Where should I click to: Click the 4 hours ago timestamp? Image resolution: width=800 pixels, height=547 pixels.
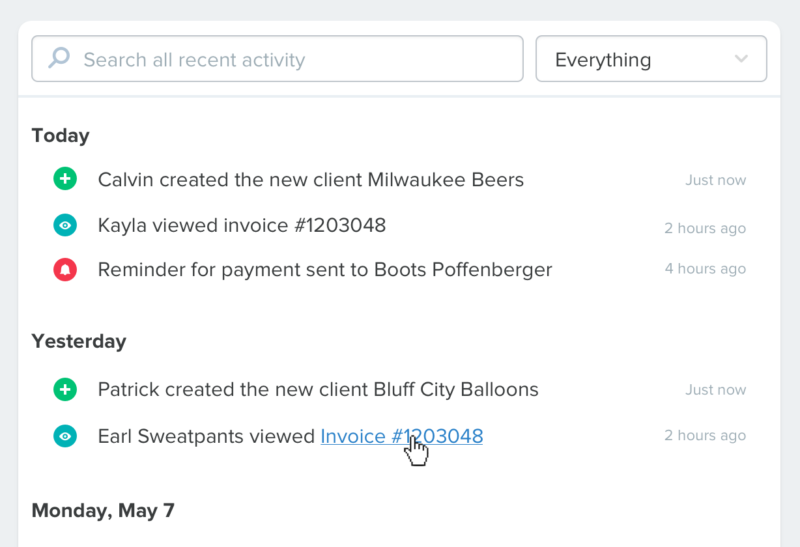click(x=705, y=268)
